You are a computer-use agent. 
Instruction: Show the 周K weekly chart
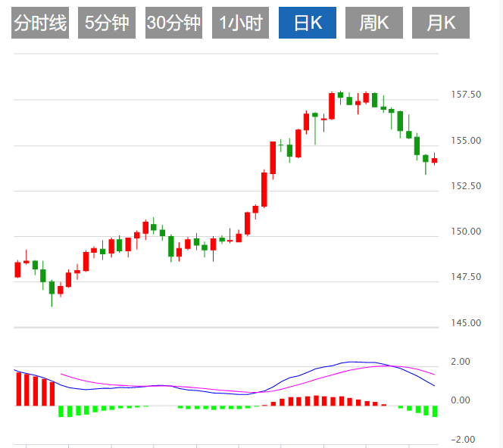click(x=373, y=23)
